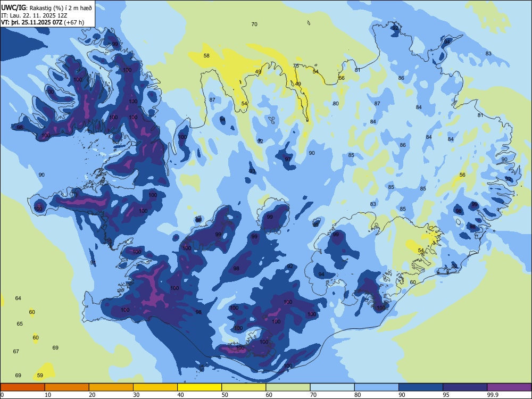Select the '59' value in the yellow ocean patch

coord(40,375)
